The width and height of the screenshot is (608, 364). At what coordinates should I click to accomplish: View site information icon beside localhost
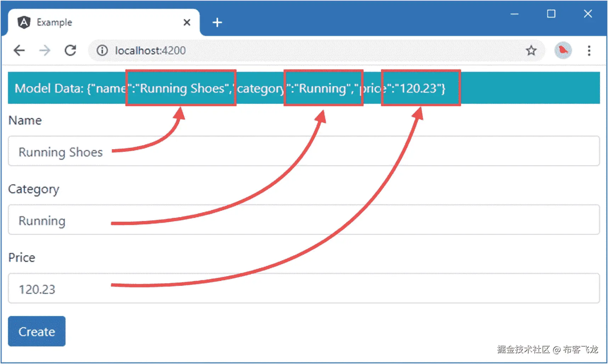click(102, 51)
